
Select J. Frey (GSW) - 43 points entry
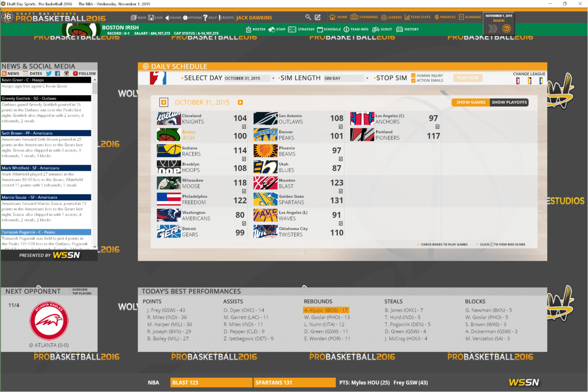point(166,310)
